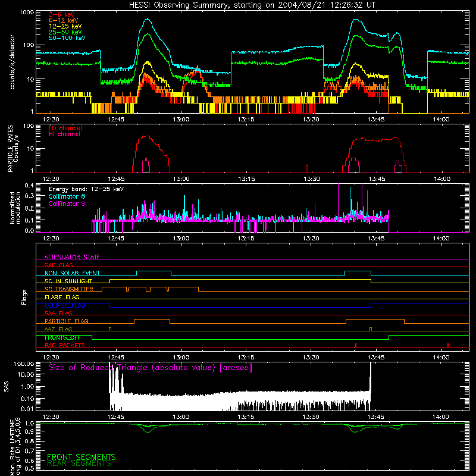Click the A47 FLAG label
Viewport: 476px width, 476px height.
point(58,329)
